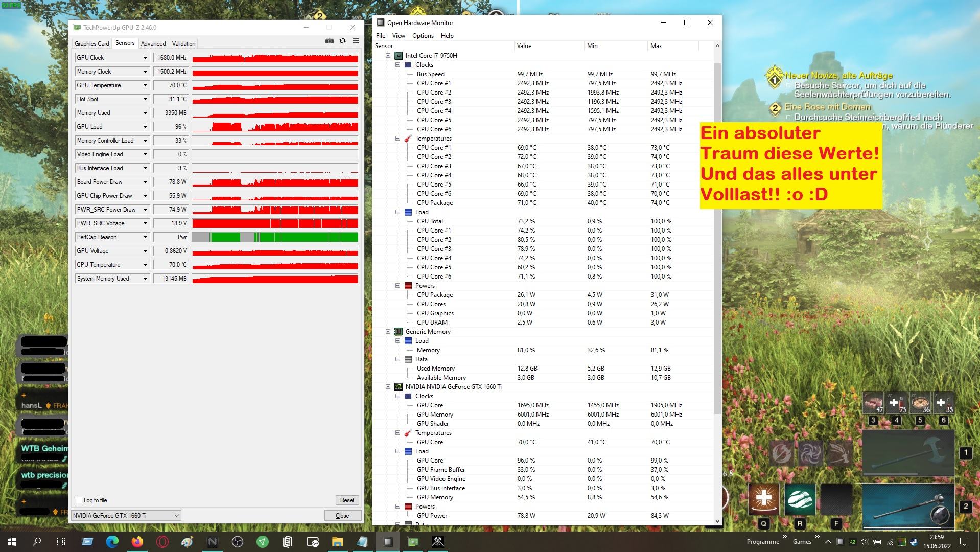Open Microsoft Edge from the taskbar

point(112,542)
